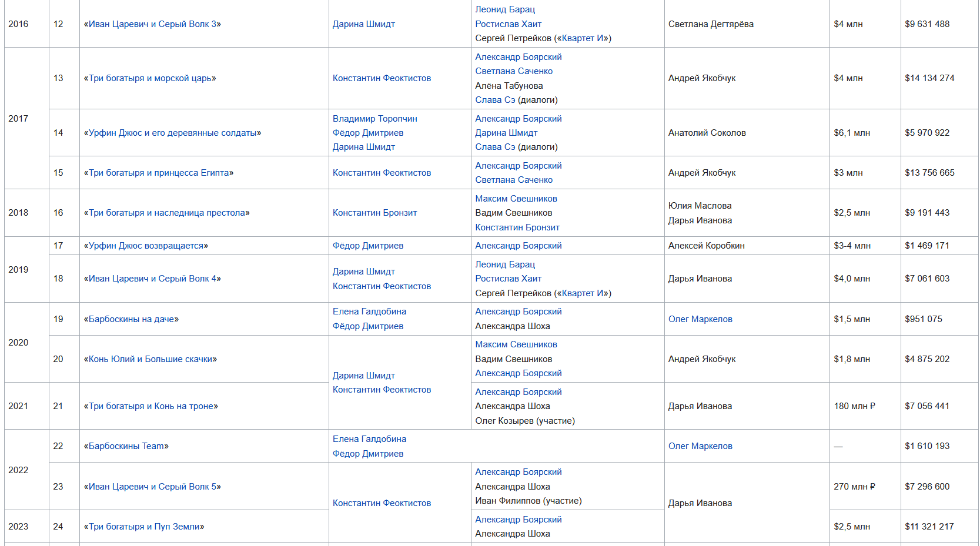The image size is (980, 546).
Task: Click Светлана Саченко in film 13 row
Action: 513,71
